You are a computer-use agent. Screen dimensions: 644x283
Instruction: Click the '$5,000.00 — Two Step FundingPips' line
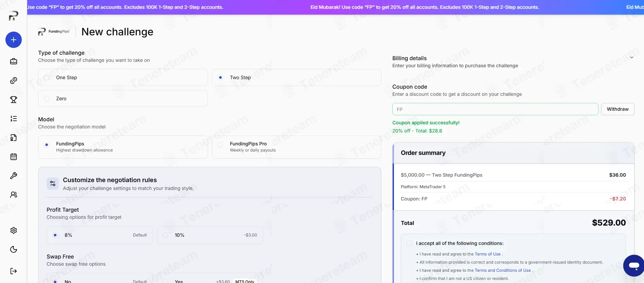(x=441, y=175)
